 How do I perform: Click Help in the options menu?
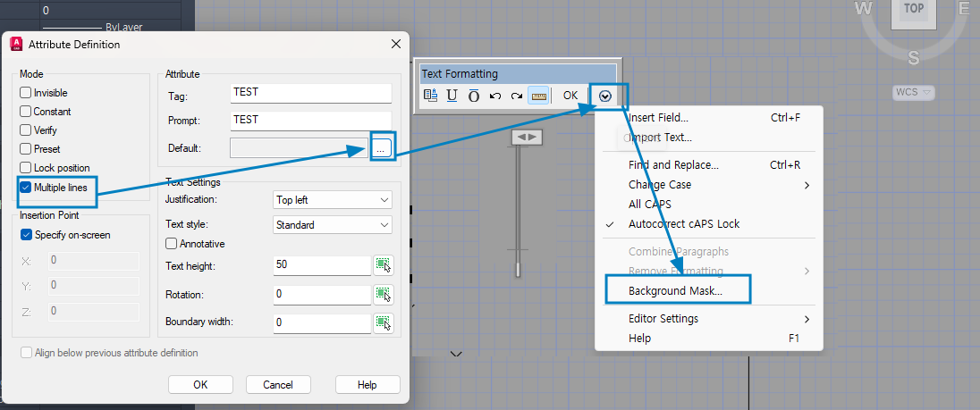pyautogui.click(x=709, y=338)
